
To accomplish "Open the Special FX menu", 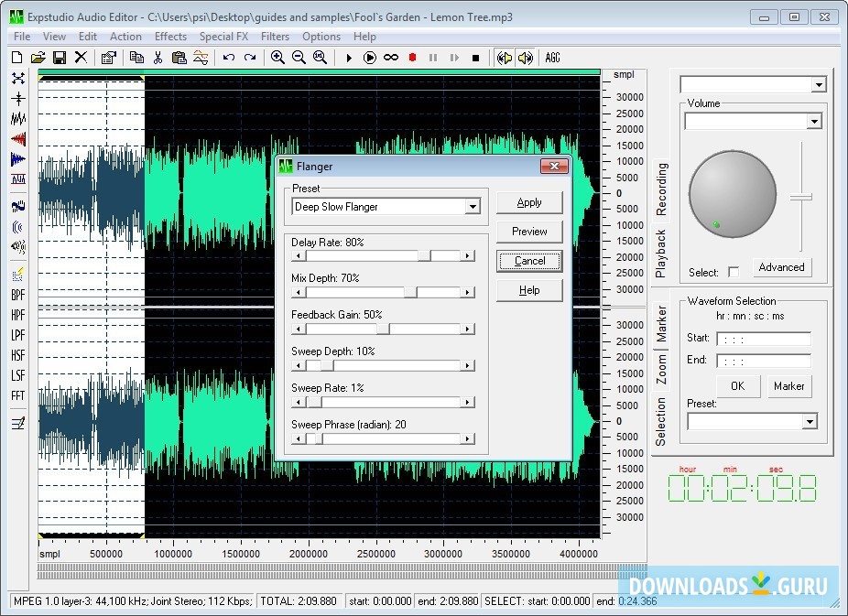I will pyautogui.click(x=223, y=37).
